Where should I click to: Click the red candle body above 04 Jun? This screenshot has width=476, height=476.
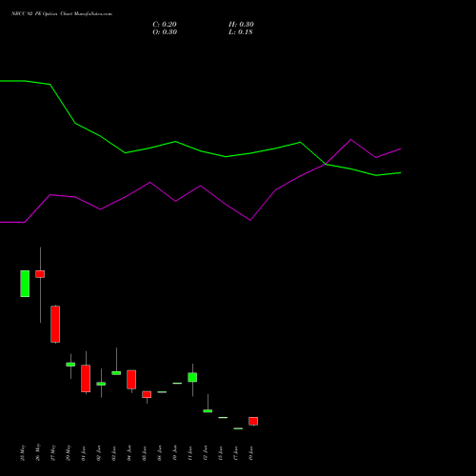click(131, 380)
